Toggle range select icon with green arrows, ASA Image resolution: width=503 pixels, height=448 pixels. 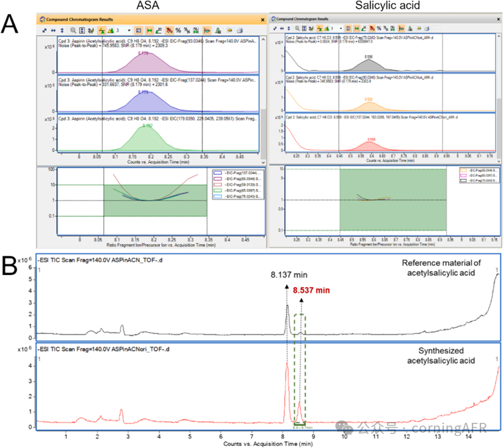click(150, 30)
